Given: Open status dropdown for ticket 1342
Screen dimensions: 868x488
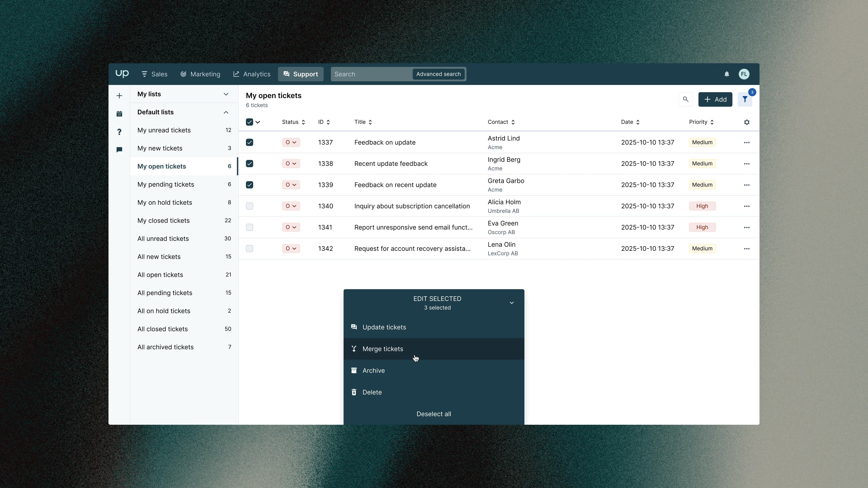Looking at the screenshot, I should [x=291, y=249].
